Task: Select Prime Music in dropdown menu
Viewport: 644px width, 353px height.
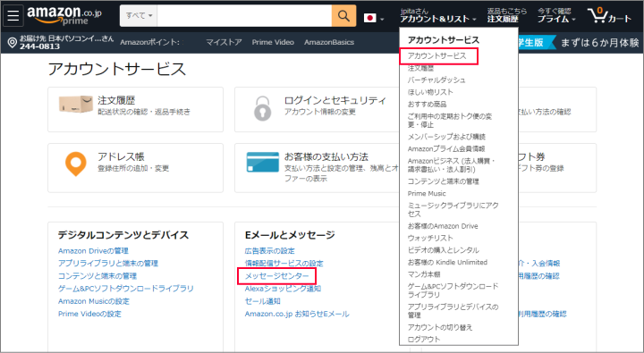Action: tap(427, 193)
